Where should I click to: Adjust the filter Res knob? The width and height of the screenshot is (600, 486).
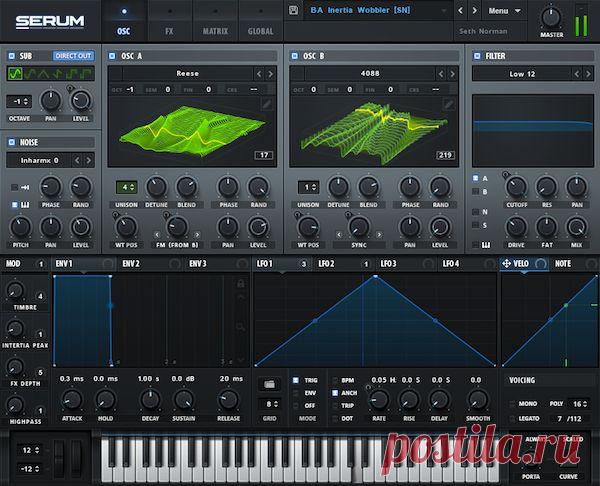(x=546, y=187)
